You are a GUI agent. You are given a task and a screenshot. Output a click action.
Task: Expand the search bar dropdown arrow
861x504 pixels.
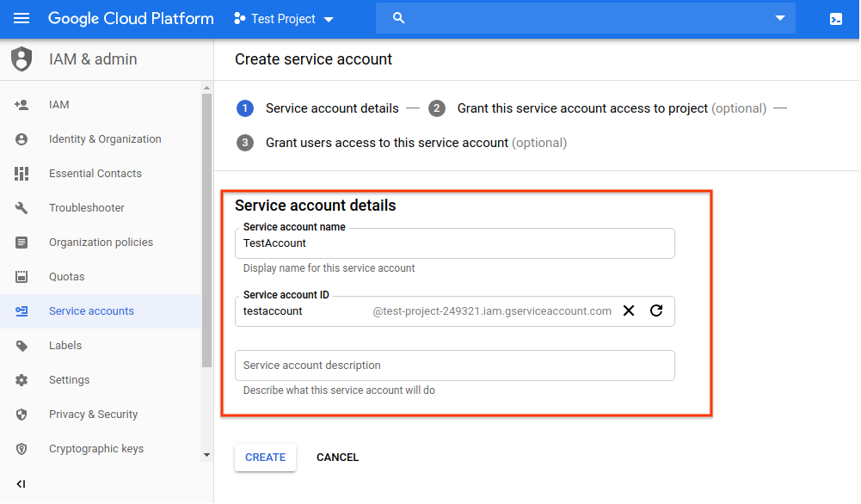[779, 18]
